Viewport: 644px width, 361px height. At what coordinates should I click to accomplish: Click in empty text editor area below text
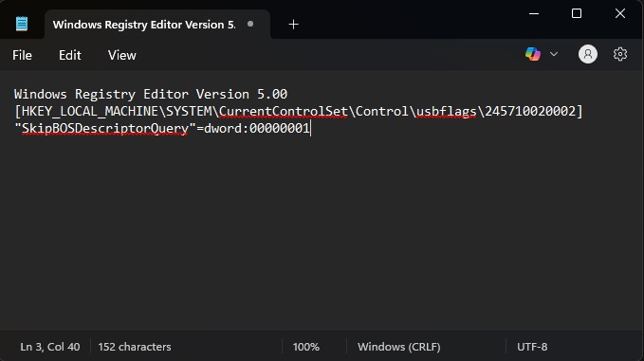[322, 234]
